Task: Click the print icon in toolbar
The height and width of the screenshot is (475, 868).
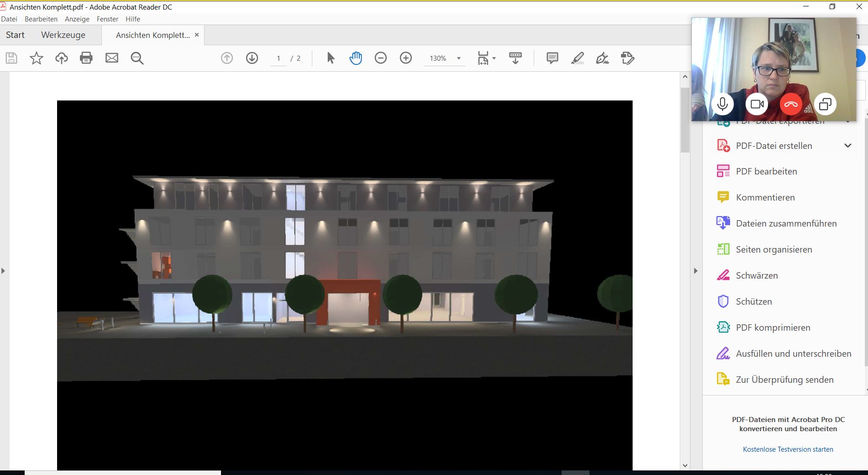Action: [x=86, y=58]
